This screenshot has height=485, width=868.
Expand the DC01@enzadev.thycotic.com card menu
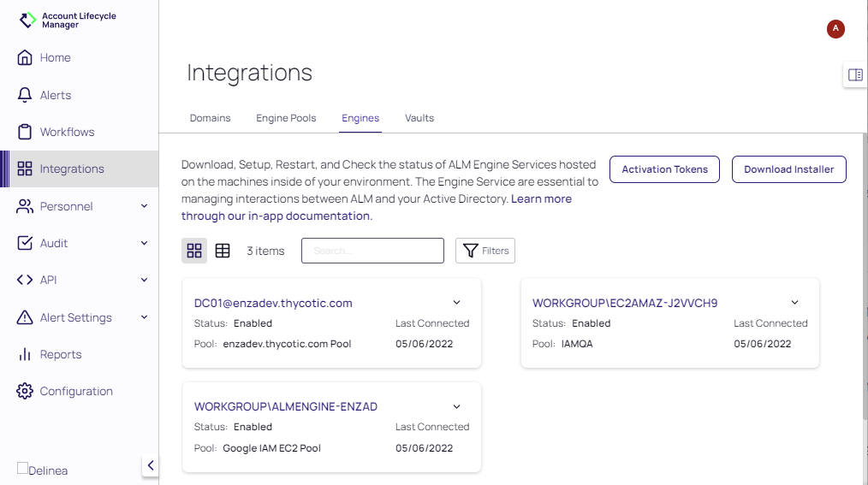pos(456,303)
